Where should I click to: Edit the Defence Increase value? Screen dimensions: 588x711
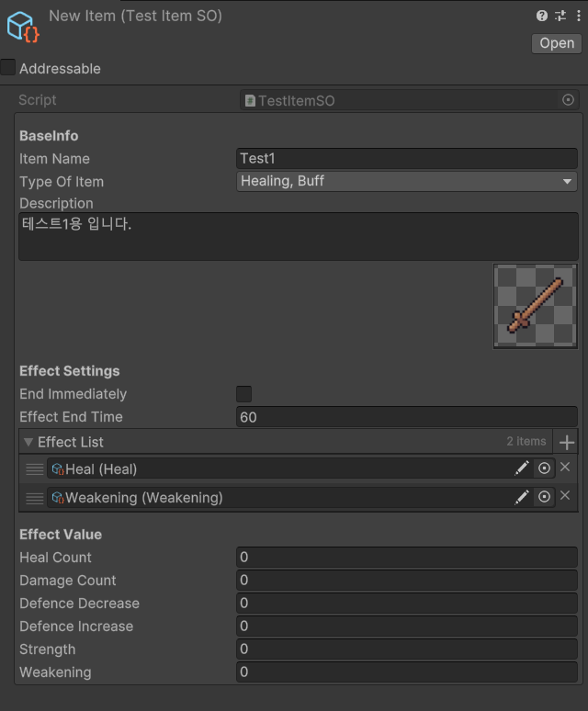(x=407, y=626)
